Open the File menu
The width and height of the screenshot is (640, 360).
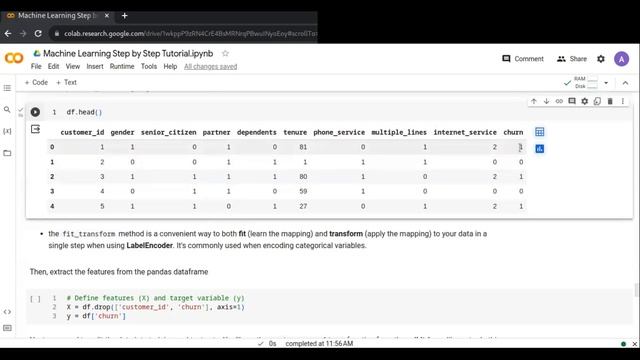pyautogui.click(x=36, y=66)
